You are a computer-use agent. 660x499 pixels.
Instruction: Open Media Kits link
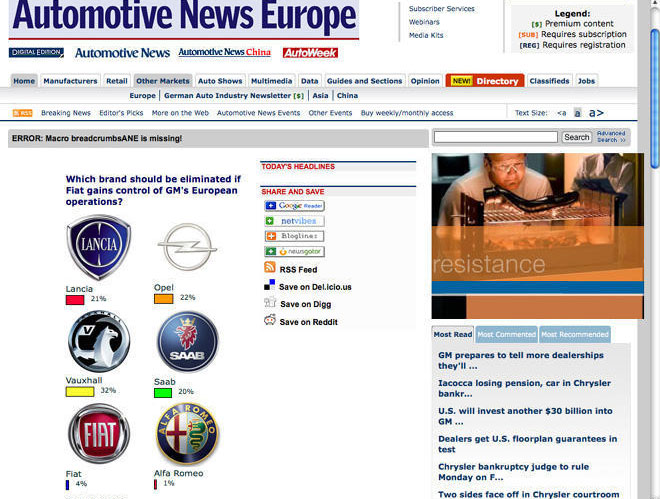(x=426, y=35)
